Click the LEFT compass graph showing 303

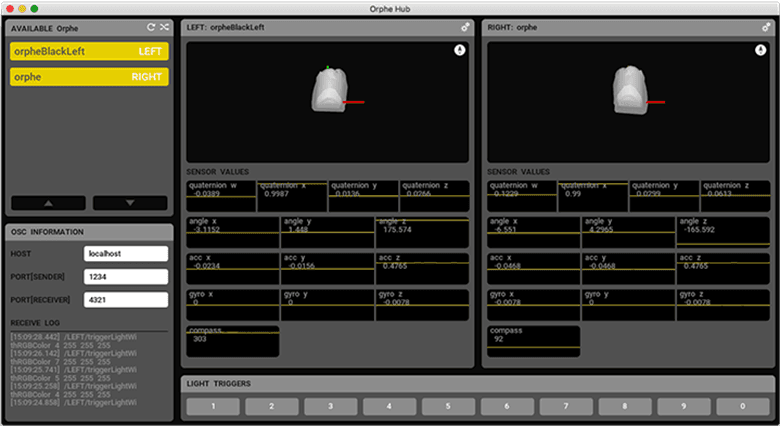[x=233, y=341]
